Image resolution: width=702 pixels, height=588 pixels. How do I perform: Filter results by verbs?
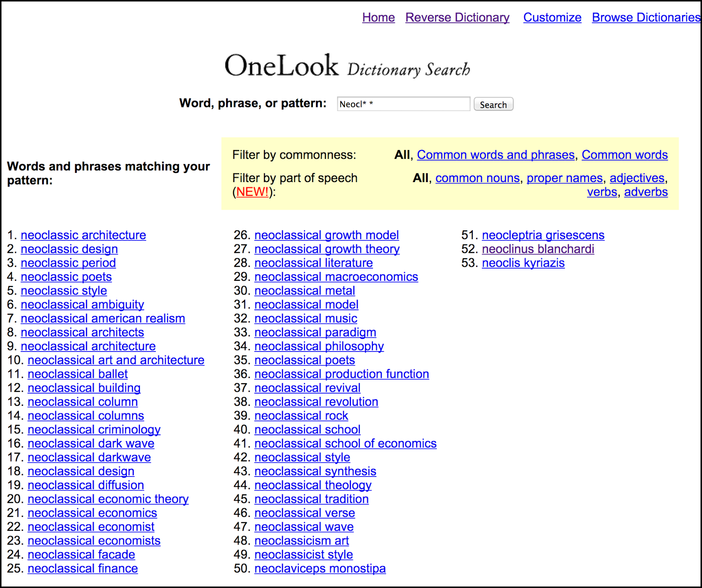click(602, 192)
